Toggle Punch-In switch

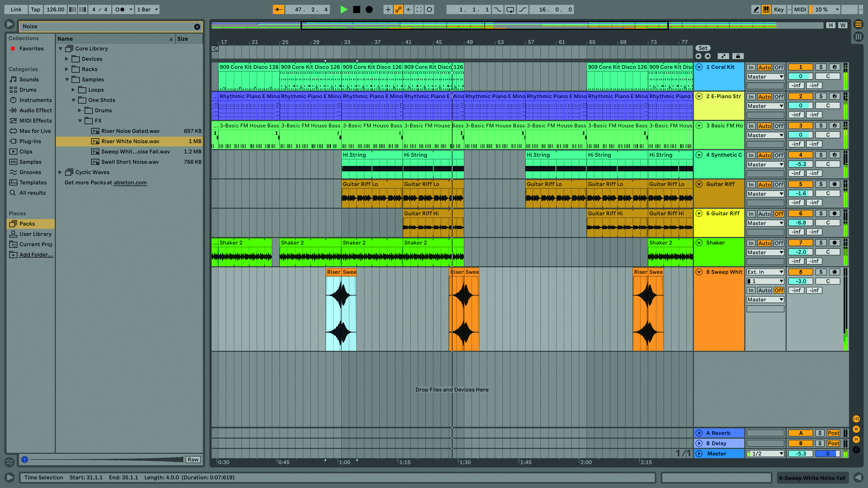[498, 9]
